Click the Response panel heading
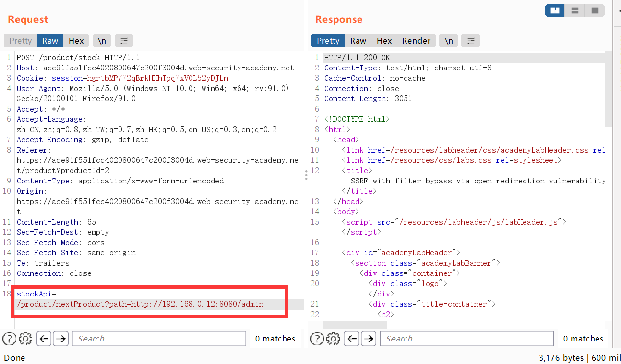Viewport: 621px width, 364px height. pyautogui.click(x=339, y=19)
